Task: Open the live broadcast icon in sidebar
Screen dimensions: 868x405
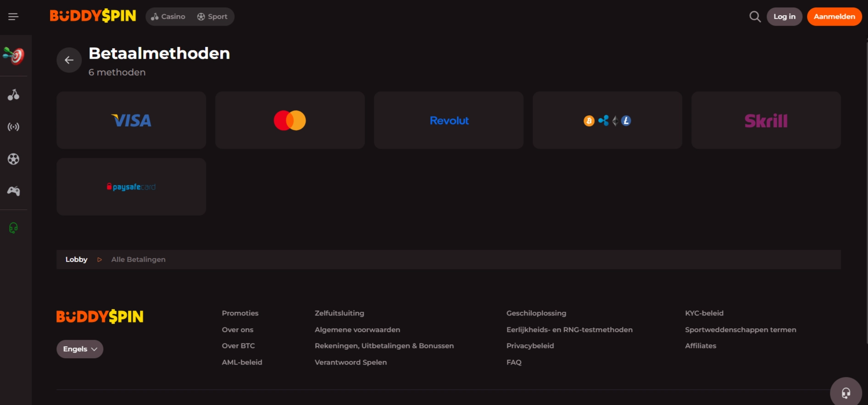Action: pyautogui.click(x=13, y=127)
